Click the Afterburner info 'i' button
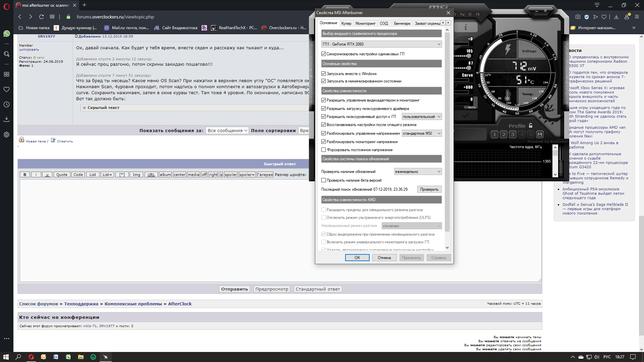The height and width of the screenshot is (362, 644). 466,27
